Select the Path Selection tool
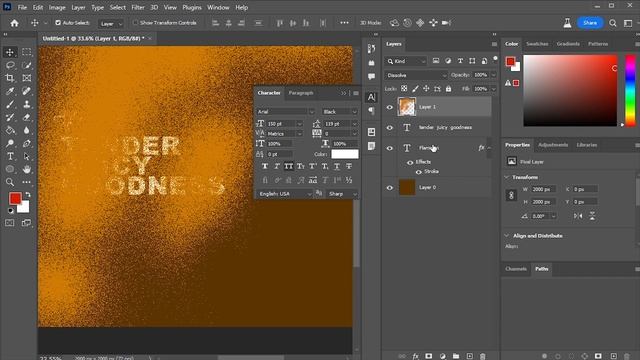 (x=27, y=156)
